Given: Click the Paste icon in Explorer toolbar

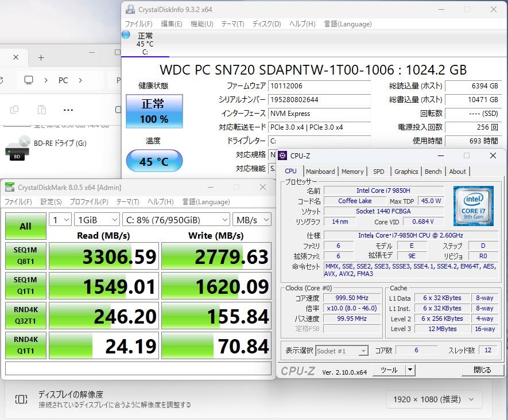Looking at the screenshot, I should click(x=42, y=110).
